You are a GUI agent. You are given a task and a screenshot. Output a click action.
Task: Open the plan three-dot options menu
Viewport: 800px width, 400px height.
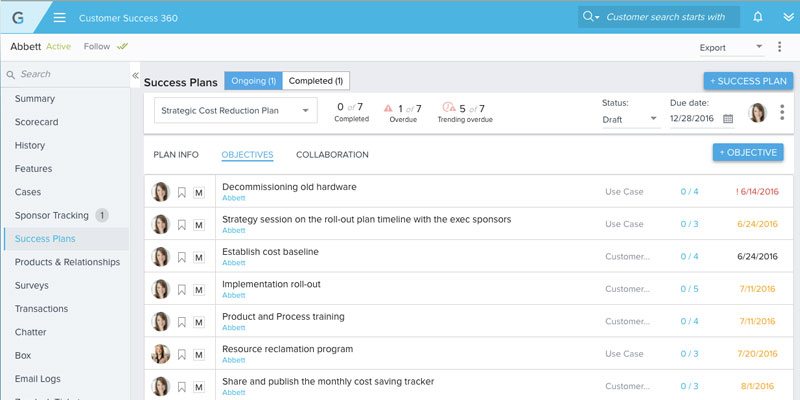click(782, 112)
